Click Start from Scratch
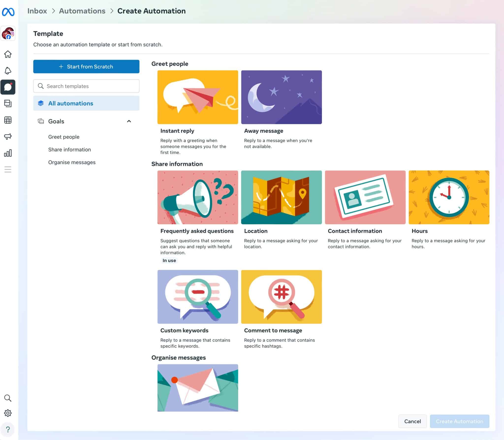The width and height of the screenshot is (504, 440). (x=86, y=66)
